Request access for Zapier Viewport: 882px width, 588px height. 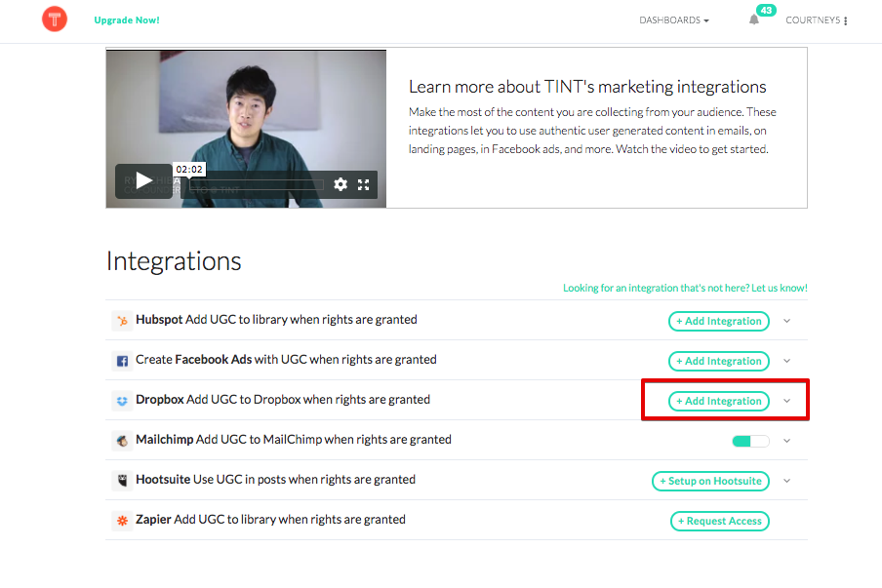pos(719,521)
